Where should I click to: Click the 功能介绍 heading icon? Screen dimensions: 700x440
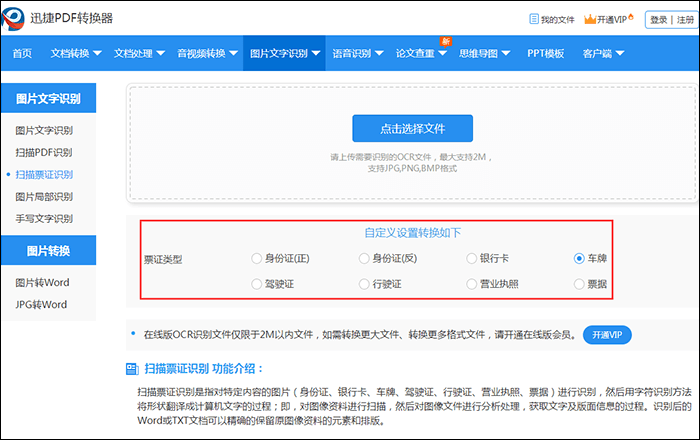[x=133, y=369]
